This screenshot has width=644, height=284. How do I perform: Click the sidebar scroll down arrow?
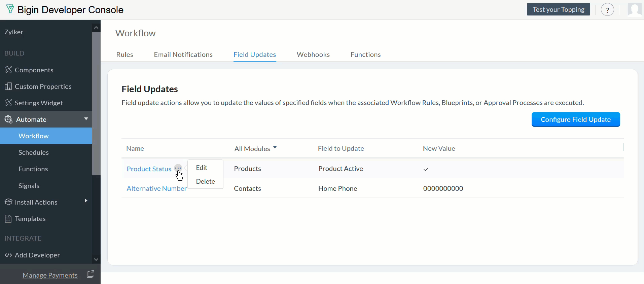(x=96, y=259)
